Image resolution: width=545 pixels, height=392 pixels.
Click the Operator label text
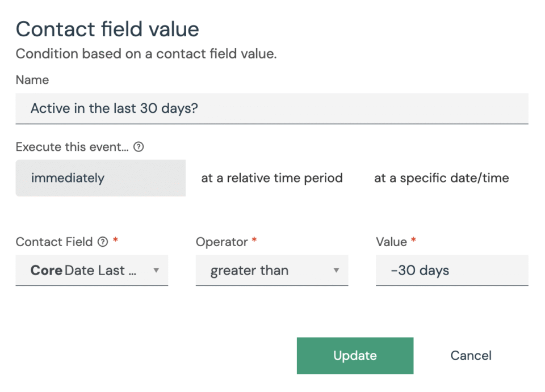point(221,242)
